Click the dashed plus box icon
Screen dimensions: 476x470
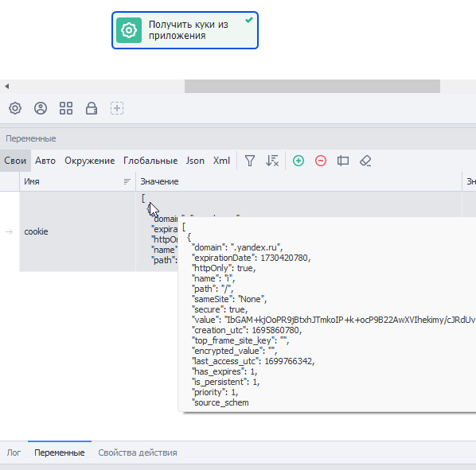pos(117,108)
